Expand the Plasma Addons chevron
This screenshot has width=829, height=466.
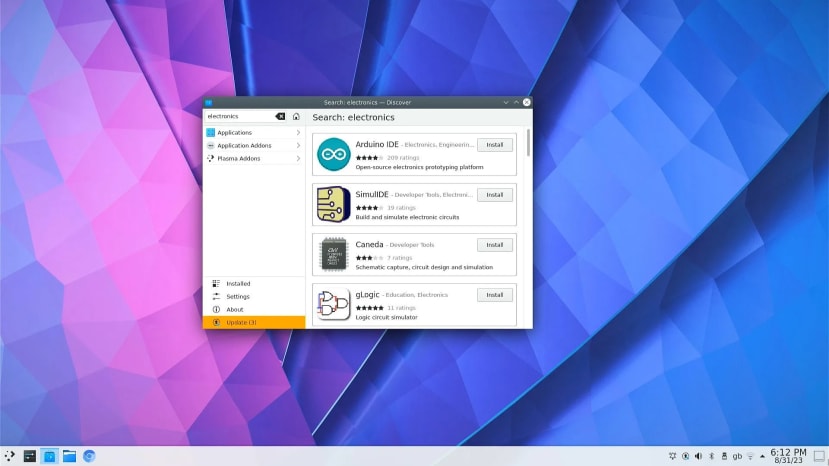pos(298,158)
